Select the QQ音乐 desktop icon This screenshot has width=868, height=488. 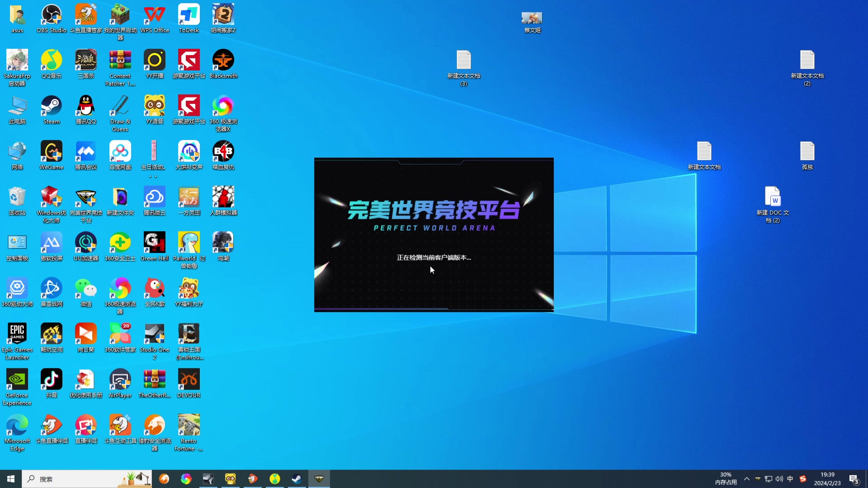(52, 64)
